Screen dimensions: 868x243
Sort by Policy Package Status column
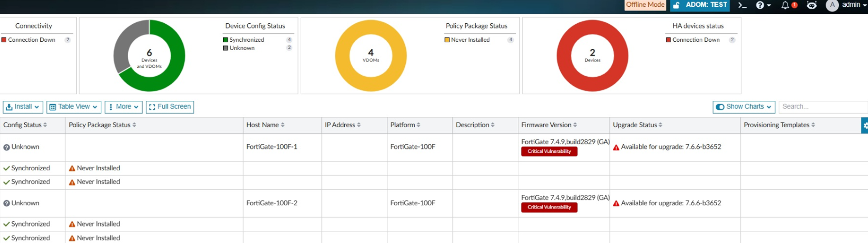102,125
